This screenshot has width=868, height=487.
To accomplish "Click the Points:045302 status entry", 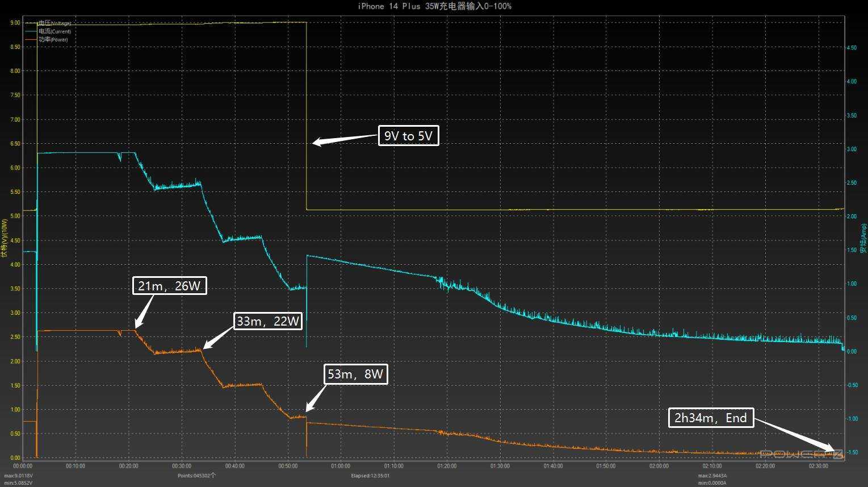I will click(196, 476).
